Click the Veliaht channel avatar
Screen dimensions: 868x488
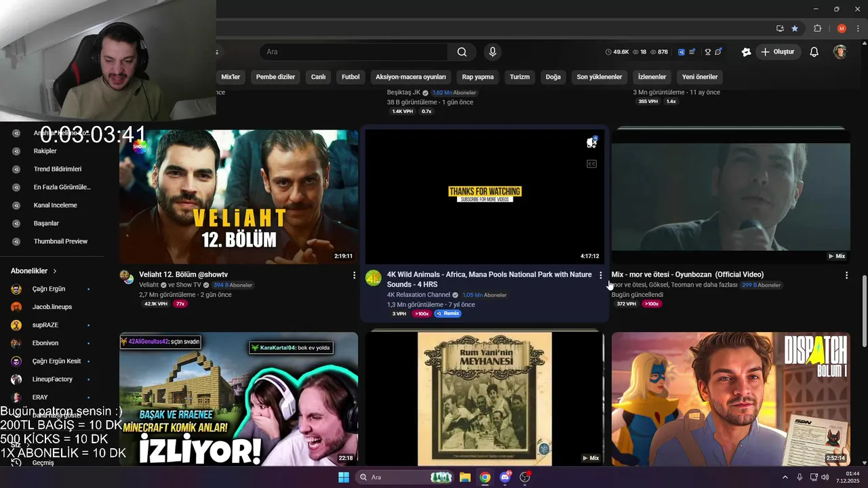127,277
